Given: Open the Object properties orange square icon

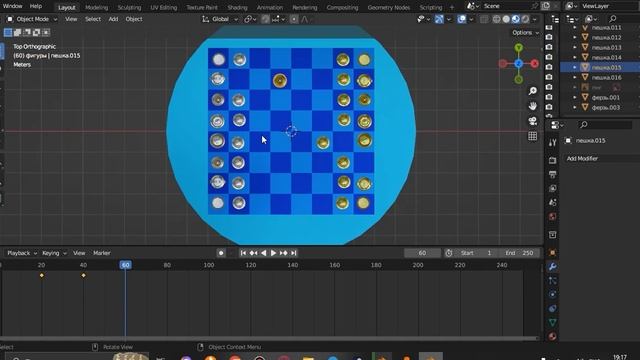Looking at the screenshot, I should tap(552, 253).
